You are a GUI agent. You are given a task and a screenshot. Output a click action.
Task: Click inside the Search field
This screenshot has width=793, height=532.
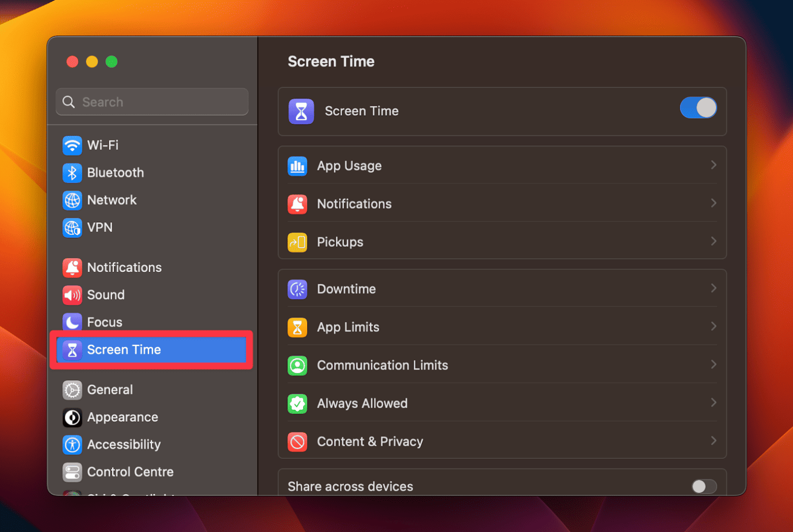[x=152, y=102]
